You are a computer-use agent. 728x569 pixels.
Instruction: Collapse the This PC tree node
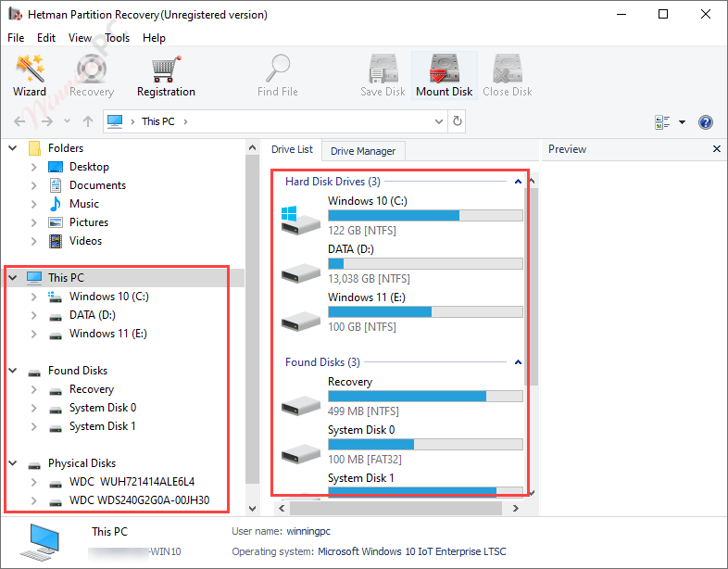pos(13,278)
